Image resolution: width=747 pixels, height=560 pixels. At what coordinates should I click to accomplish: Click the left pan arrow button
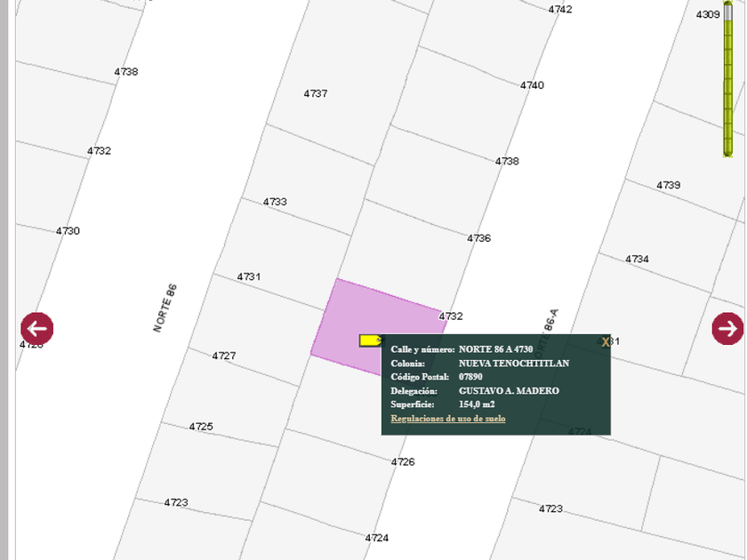click(37, 328)
